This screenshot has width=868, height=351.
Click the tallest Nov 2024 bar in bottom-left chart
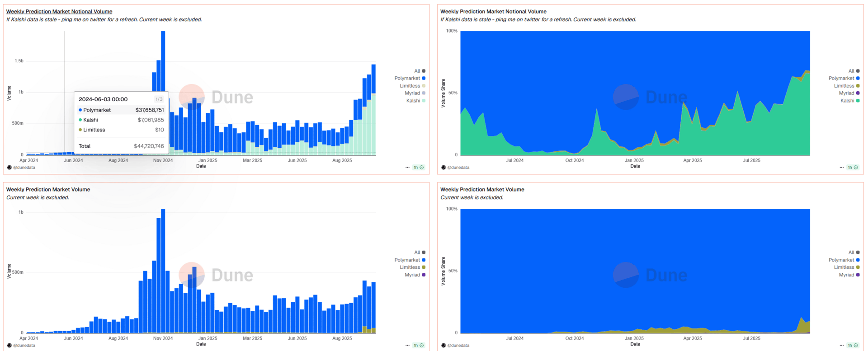(163, 271)
